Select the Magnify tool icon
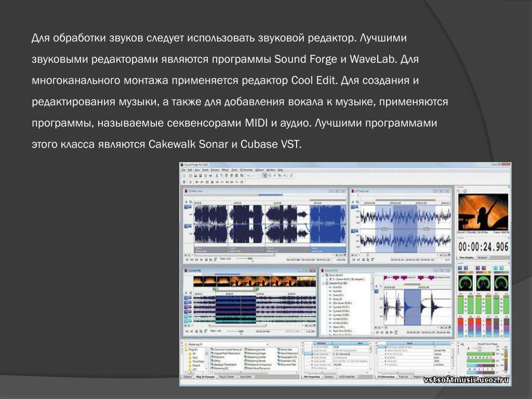The height and width of the screenshot is (399, 532). pos(270,176)
